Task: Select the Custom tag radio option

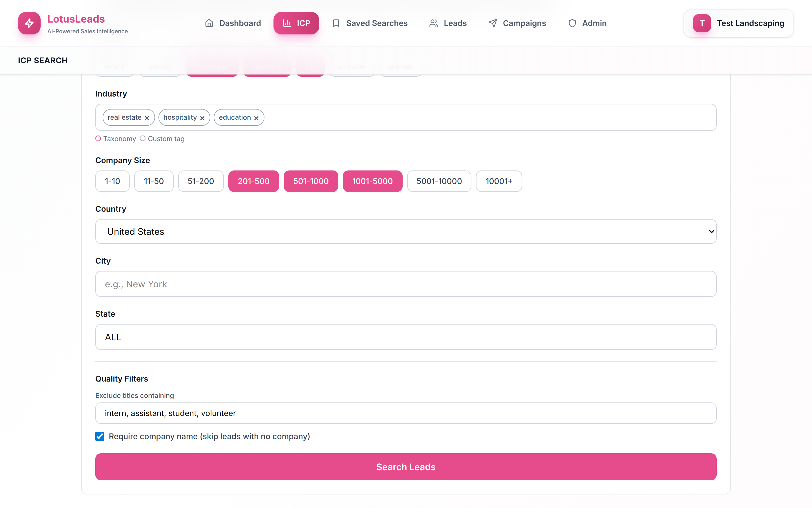Action: pos(143,138)
